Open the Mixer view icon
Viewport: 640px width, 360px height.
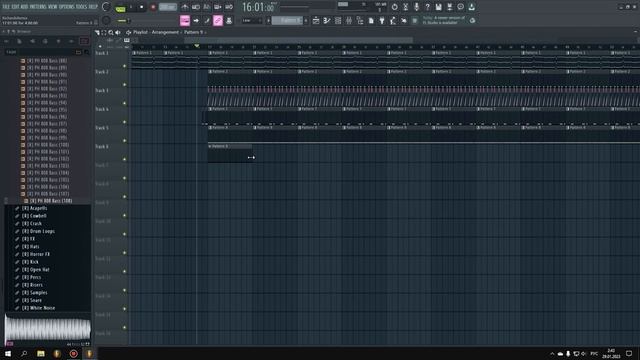pyautogui.click(x=349, y=20)
